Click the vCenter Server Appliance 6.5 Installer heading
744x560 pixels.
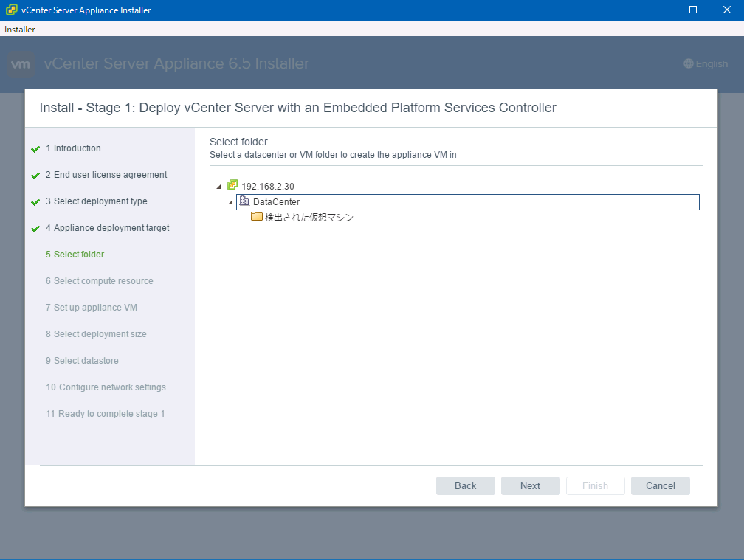[176, 63]
